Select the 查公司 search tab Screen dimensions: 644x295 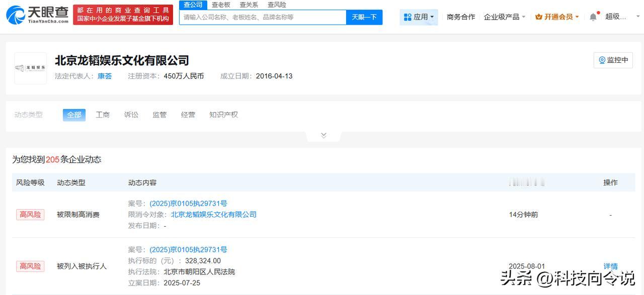point(193,5)
